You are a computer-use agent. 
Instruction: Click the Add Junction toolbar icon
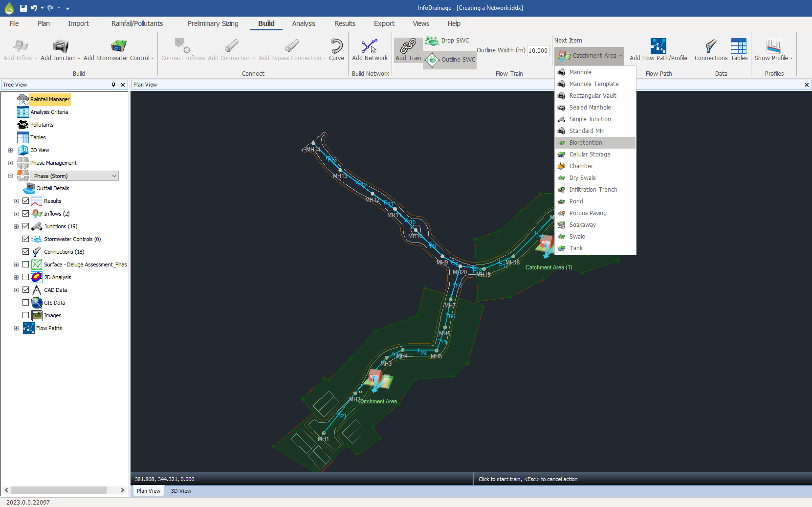tap(60, 46)
